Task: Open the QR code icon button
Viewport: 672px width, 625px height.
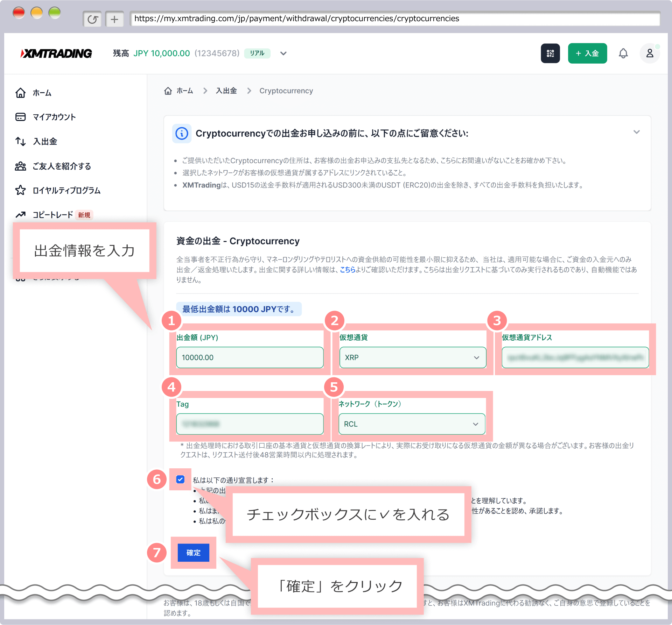Action: [550, 53]
